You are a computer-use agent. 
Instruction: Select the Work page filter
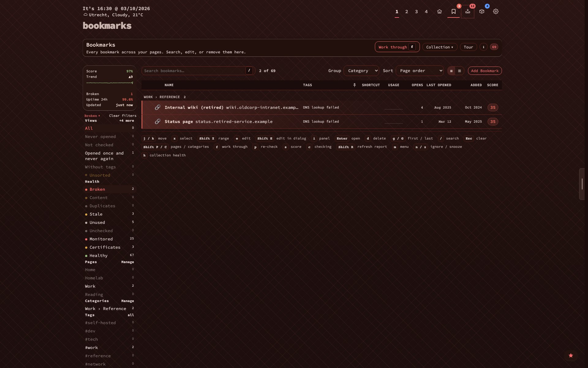point(109,286)
